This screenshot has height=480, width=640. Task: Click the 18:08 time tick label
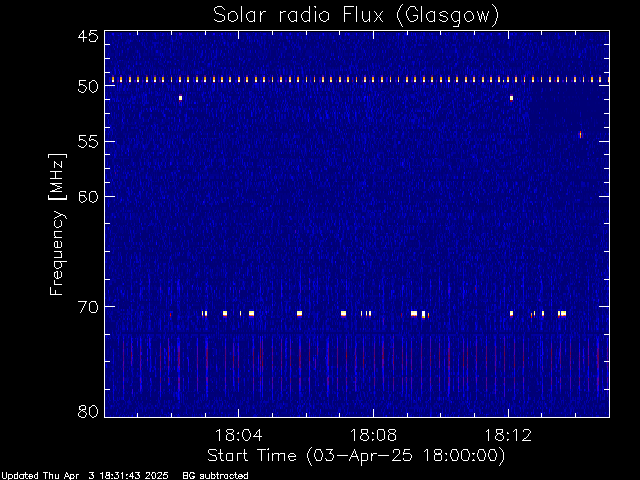(373, 435)
